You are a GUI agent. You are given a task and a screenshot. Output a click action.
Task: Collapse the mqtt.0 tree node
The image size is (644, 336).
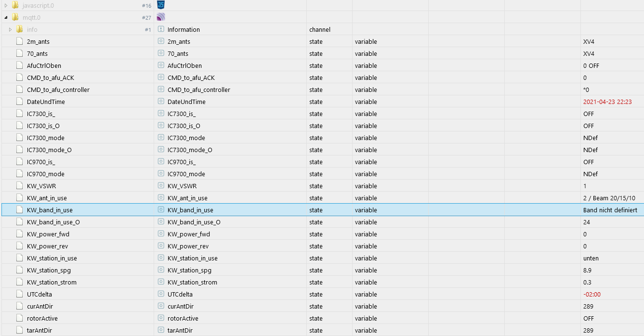(6, 17)
